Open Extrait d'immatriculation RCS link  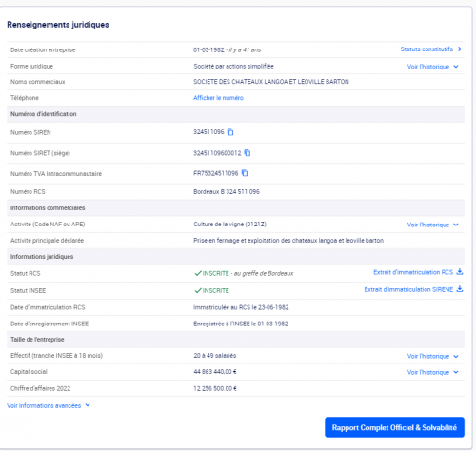(x=413, y=272)
